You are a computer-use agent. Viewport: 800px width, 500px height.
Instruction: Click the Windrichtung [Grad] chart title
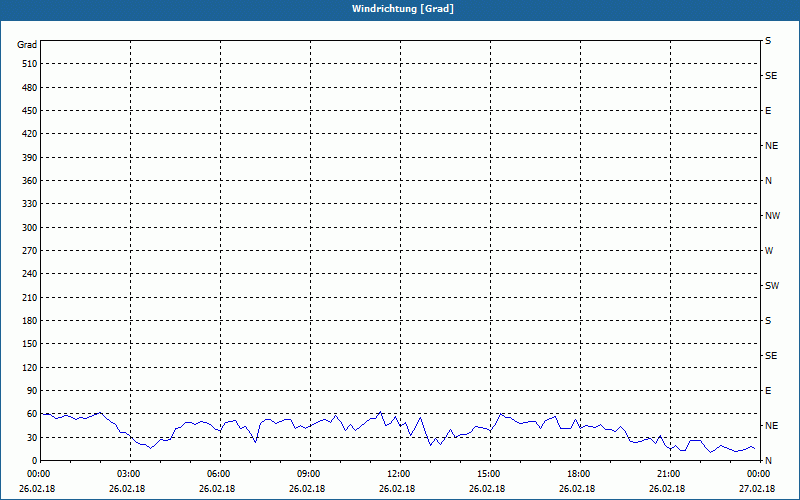point(403,9)
